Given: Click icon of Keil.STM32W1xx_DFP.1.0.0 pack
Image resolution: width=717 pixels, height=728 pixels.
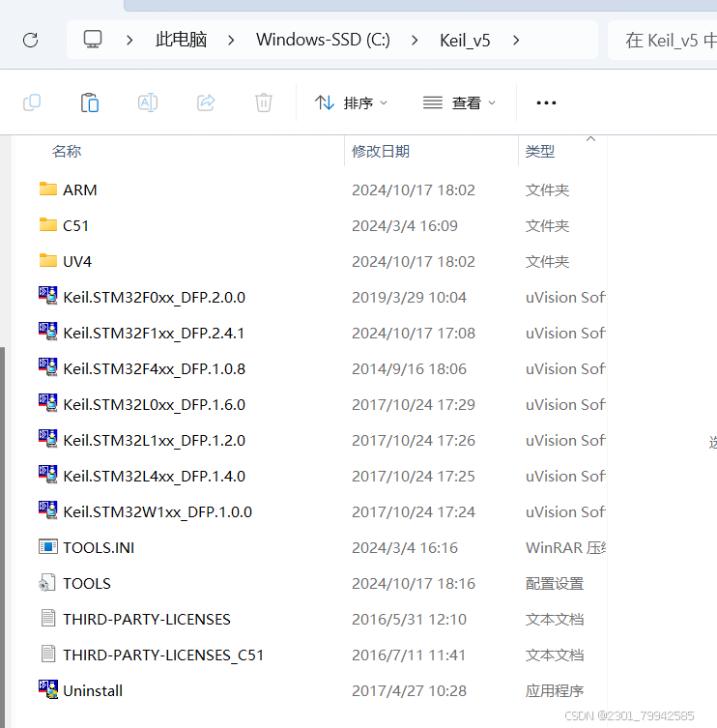Looking at the screenshot, I should pos(48,510).
